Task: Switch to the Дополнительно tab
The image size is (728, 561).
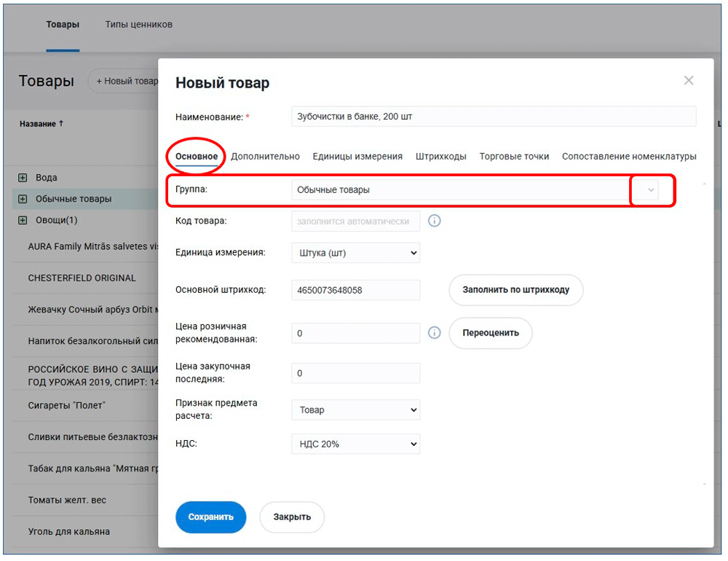Action: tap(265, 157)
